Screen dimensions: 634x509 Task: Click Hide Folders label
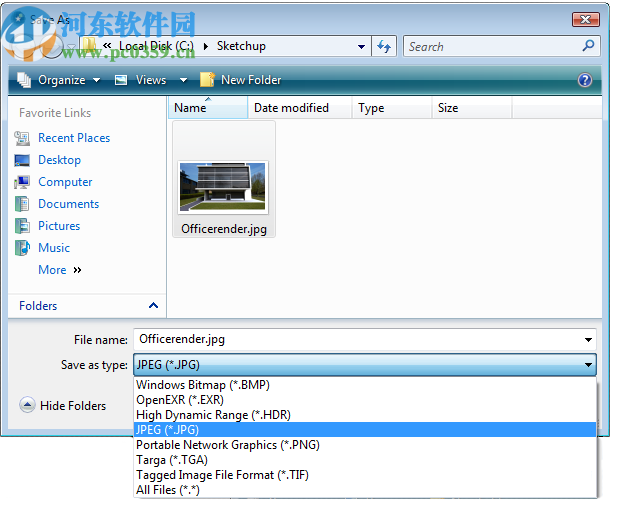73,406
